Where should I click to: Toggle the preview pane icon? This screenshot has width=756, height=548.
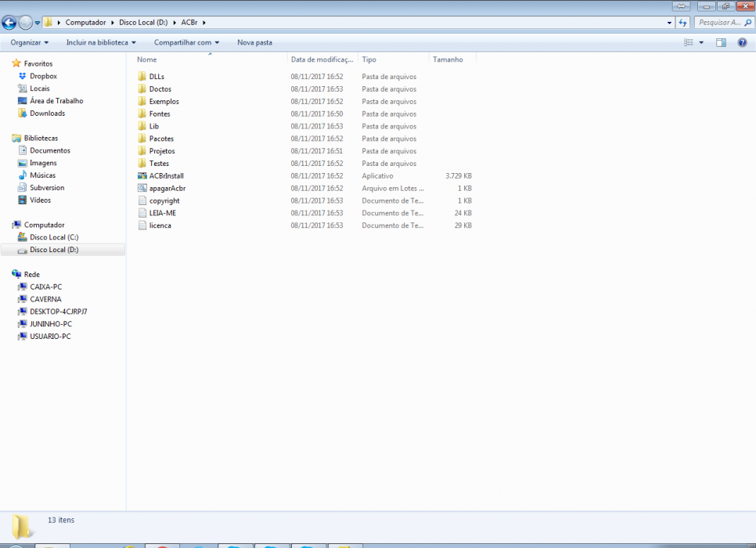(x=721, y=42)
